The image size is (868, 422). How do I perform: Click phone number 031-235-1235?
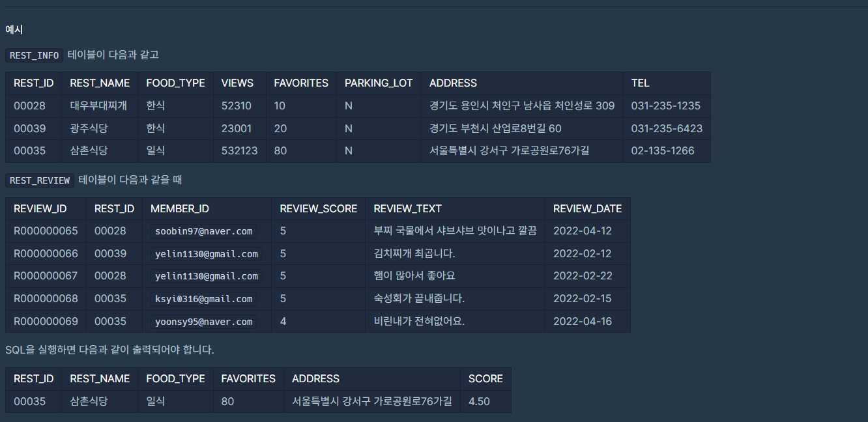pyautogui.click(x=665, y=106)
